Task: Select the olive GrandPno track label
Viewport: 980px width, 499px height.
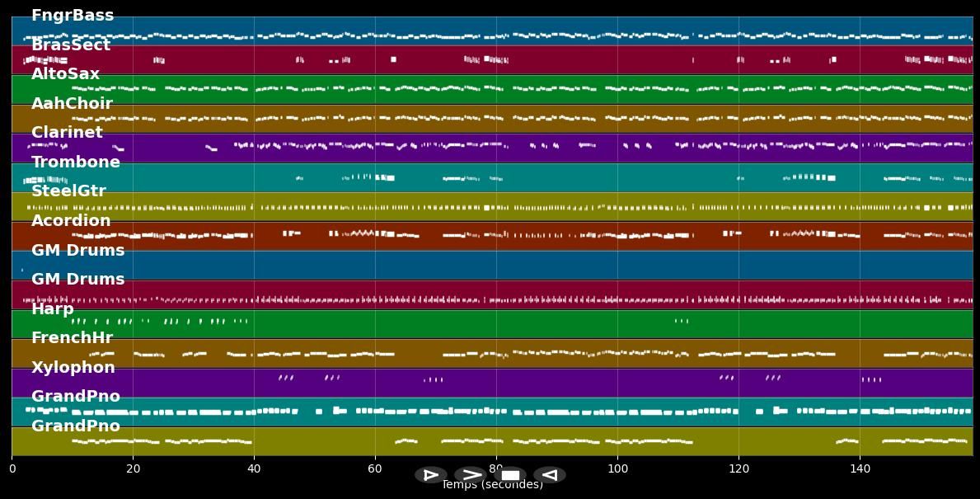Action: [x=76, y=426]
